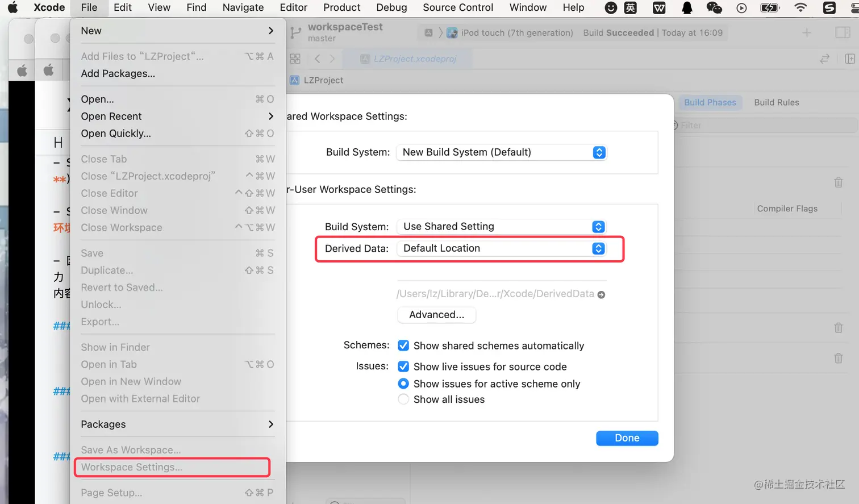Click the W app icon in menu bar
Image resolution: width=859 pixels, height=504 pixels.
click(659, 7)
